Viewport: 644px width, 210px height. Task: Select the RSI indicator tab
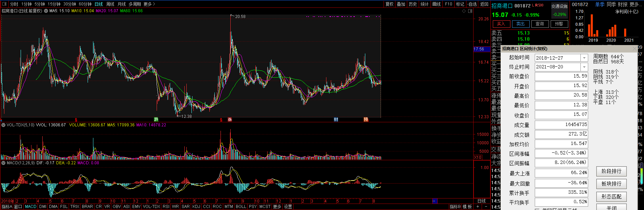click(166, 207)
